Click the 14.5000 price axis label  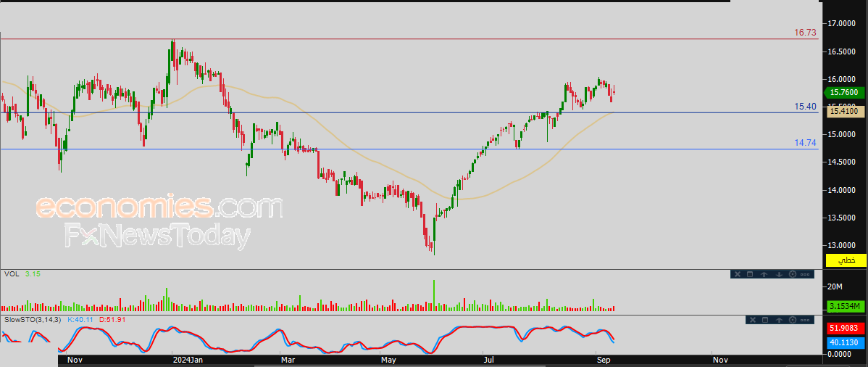coord(843,162)
